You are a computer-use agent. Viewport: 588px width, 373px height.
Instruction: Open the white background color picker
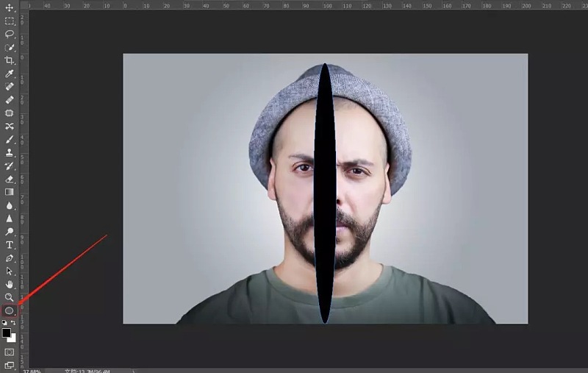[13, 339]
